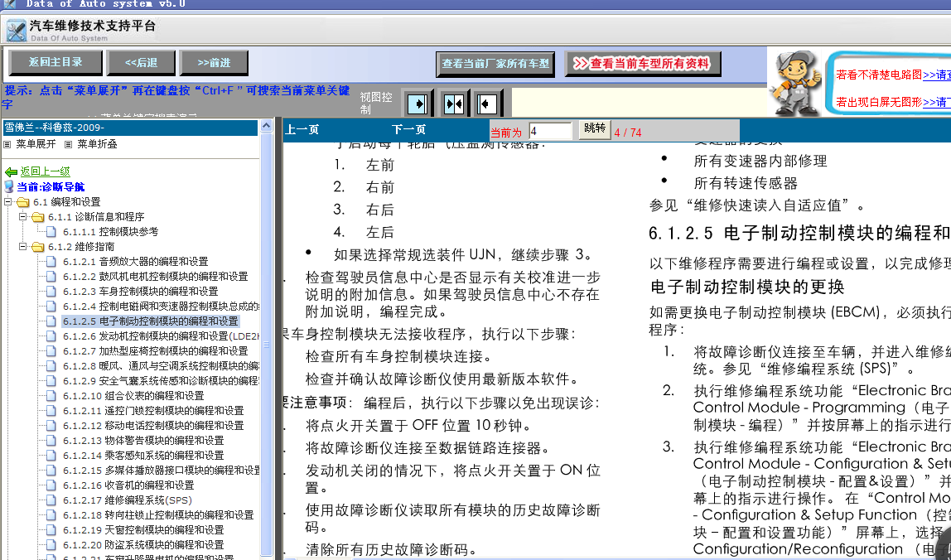Image resolution: width=951 pixels, height=560 pixels.
Task: Open 6.1.2.10 组合仪表的编程和设置
Action: click(133, 396)
